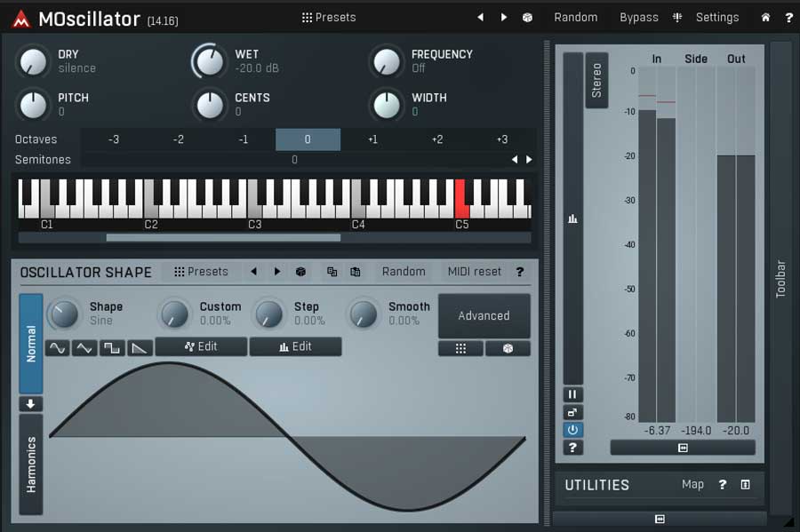Click the MOscillator logo icon
This screenshot has height=532, width=800.
[21, 19]
